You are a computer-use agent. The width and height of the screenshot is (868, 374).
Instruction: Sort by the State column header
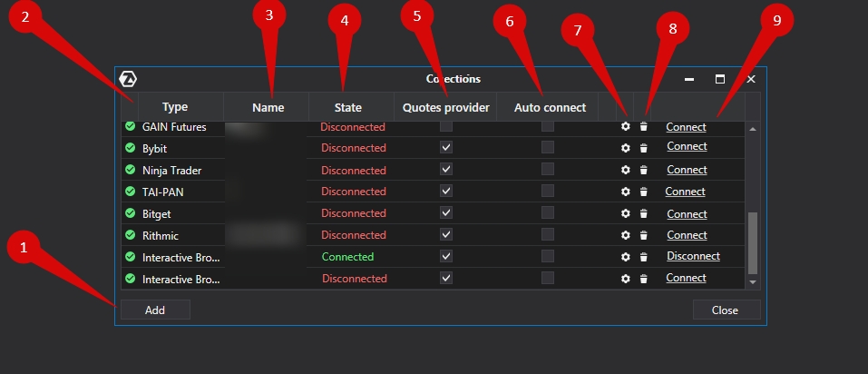[x=347, y=107]
